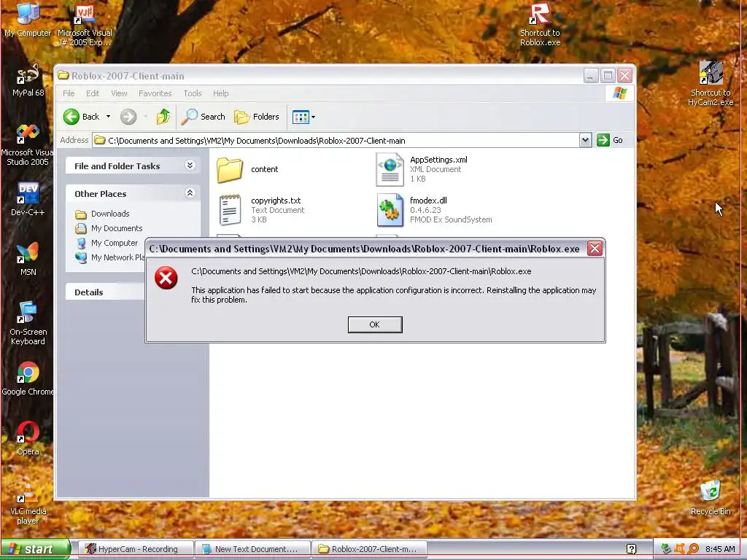Click OK in the error dialog
Screen dimensions: 747x560
click(375, 324)
